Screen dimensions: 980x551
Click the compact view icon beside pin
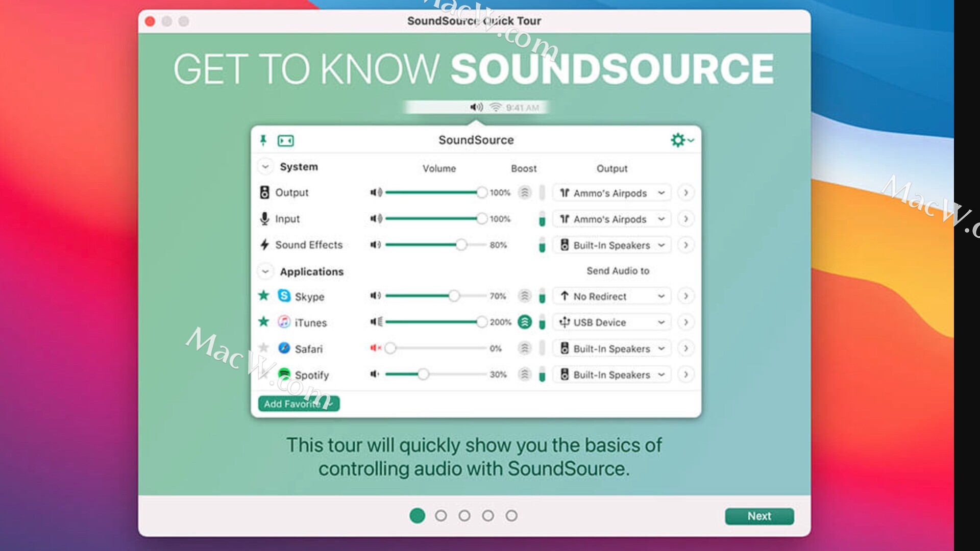[x=286, y=141]
